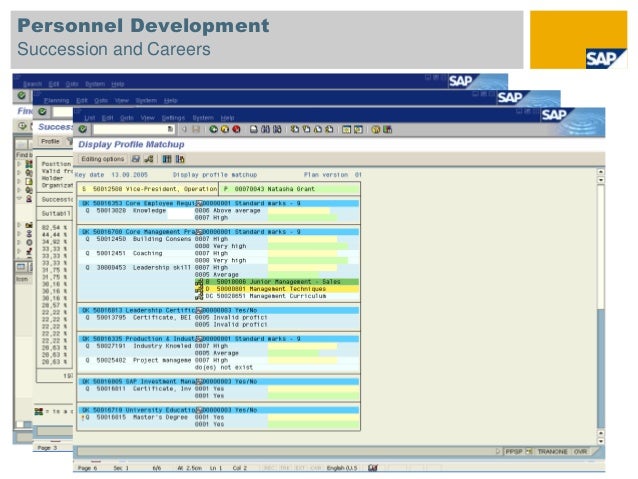Click the Coaching qualification row
The image size is (638, 479).
218,253
